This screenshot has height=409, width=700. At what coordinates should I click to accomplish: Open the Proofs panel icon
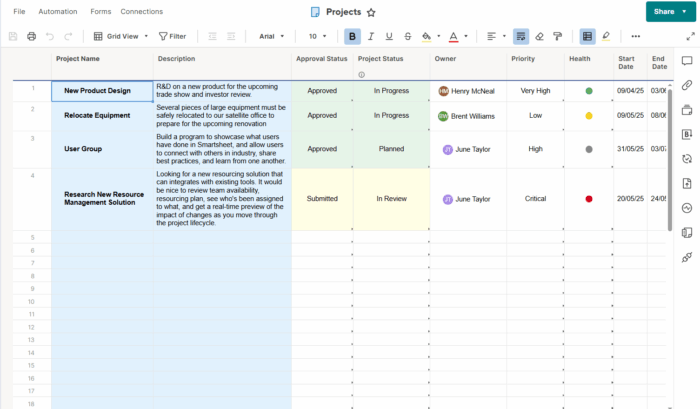tap(687, 110)
